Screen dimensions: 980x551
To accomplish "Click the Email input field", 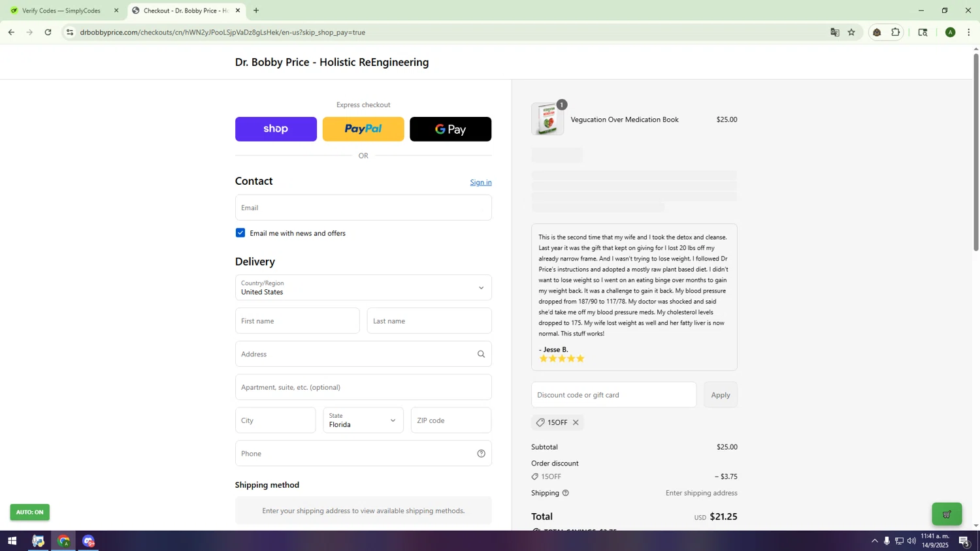I will click(363, 208).
